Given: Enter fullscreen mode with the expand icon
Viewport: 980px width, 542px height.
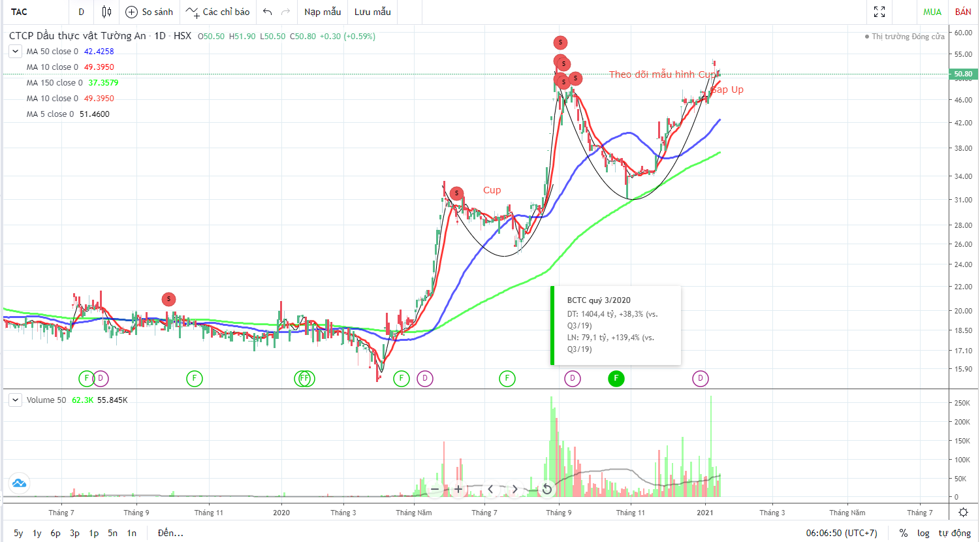Looking at the screenshot, I should point(879,12).
